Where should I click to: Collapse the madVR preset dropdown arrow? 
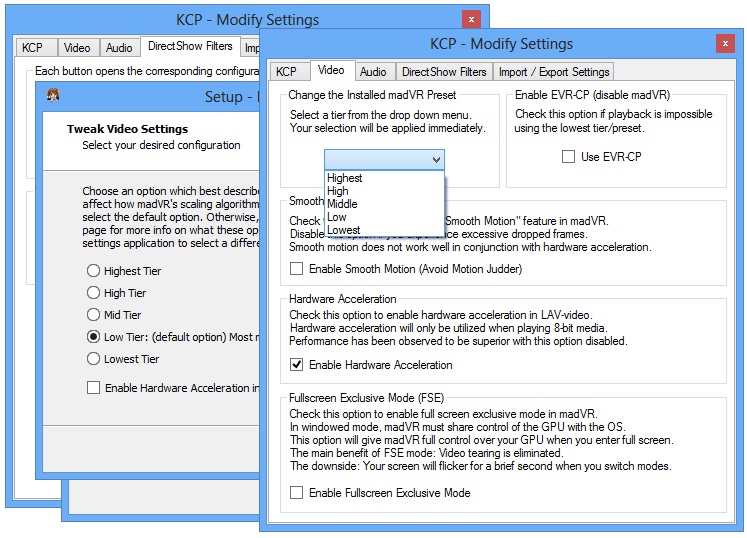pyautogui.click(x=435, y=159)
